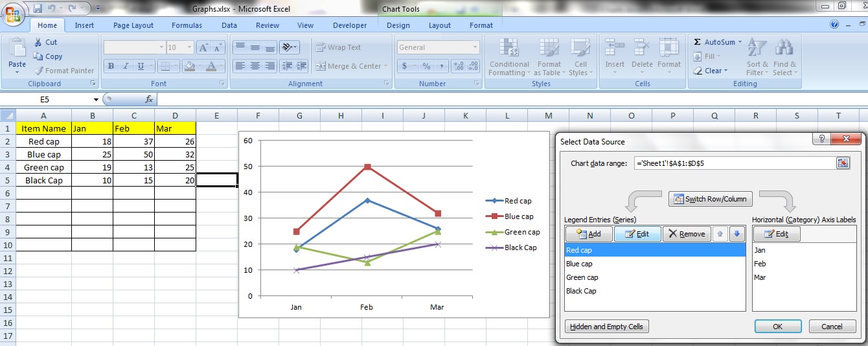The height and width of the screenshot is (346, 868).
Task: Click the Save icon in Quick Access toolbar
Action: click(38, 8)
